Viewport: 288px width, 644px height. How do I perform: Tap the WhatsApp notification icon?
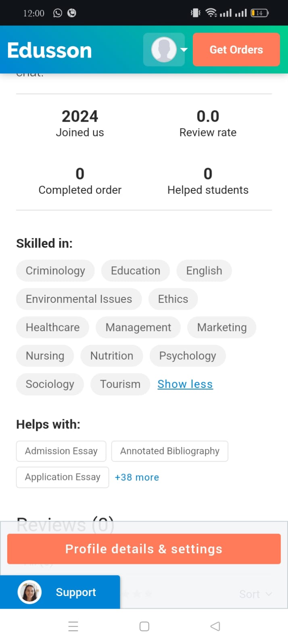tap(58, 13)
